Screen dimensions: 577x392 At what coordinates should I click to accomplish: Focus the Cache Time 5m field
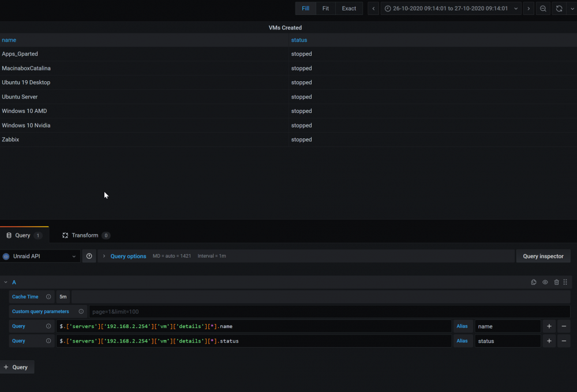[x=63, y=297]
